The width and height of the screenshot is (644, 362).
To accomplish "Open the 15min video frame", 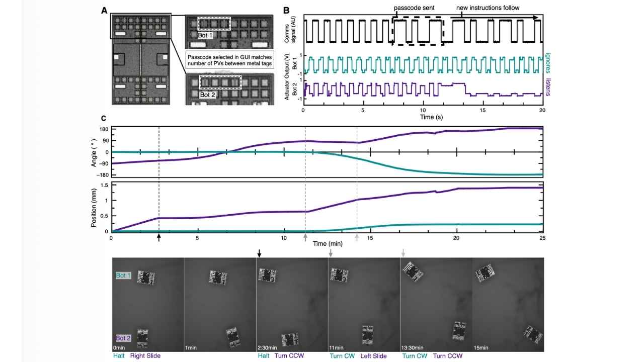I will 508,304.
